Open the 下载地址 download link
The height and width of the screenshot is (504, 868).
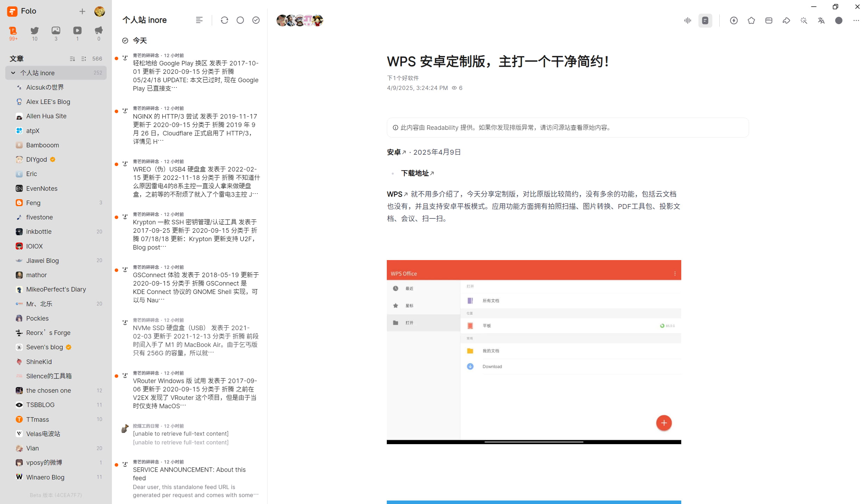click(x=418, y=173)
